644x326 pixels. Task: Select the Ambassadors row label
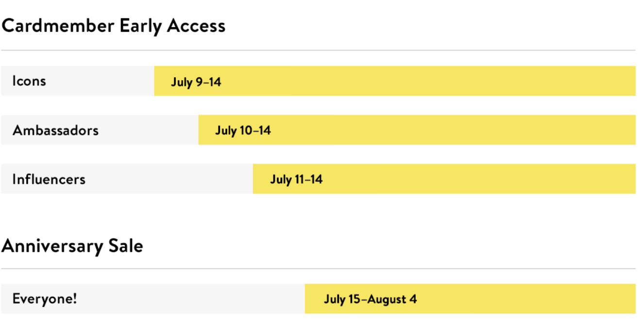coord(55,130)
